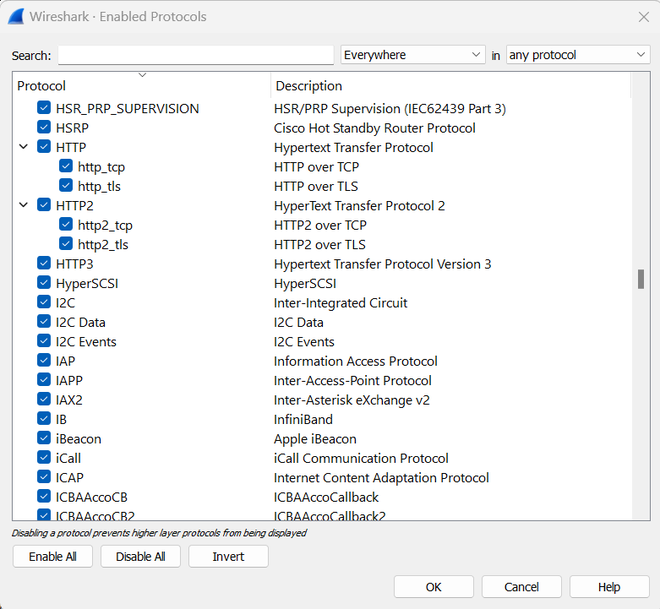The width and height of the screenshot is (660, 609).
Task: Click the iCall Communication Protocol description
Action: point(361,458)
